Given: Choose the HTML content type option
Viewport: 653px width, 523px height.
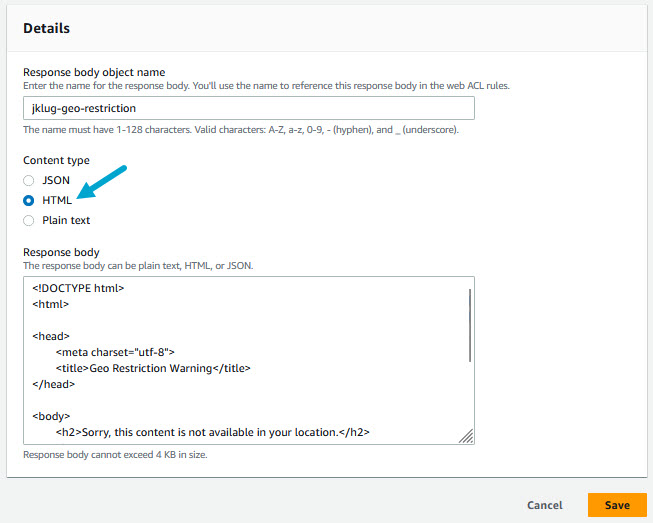Looking at the screenshot, I should pyautogui.click(x=29, y=200).
